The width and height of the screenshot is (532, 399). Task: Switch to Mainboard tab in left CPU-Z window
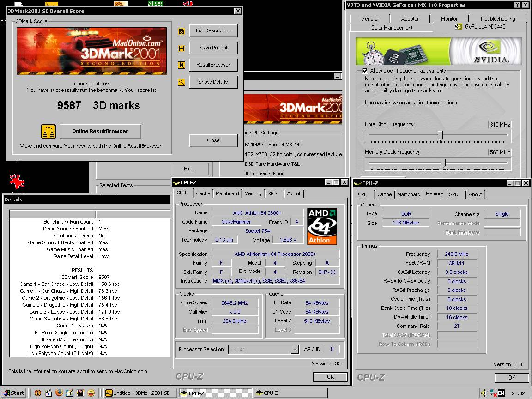coord(227,193)
